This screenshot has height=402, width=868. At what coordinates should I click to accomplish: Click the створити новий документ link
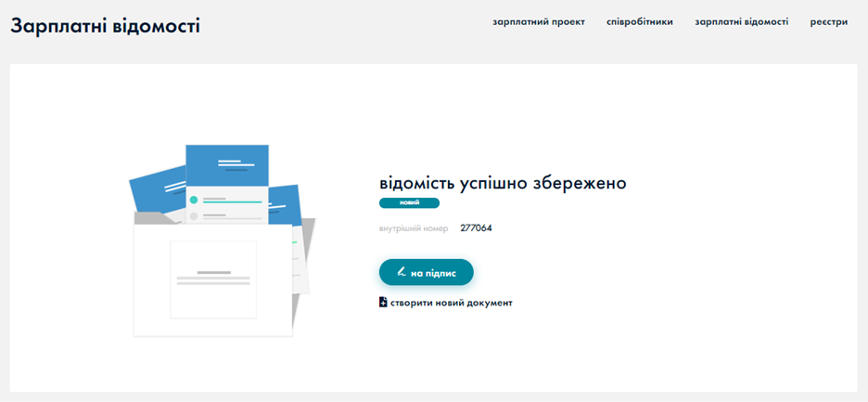tap(451, 303)
